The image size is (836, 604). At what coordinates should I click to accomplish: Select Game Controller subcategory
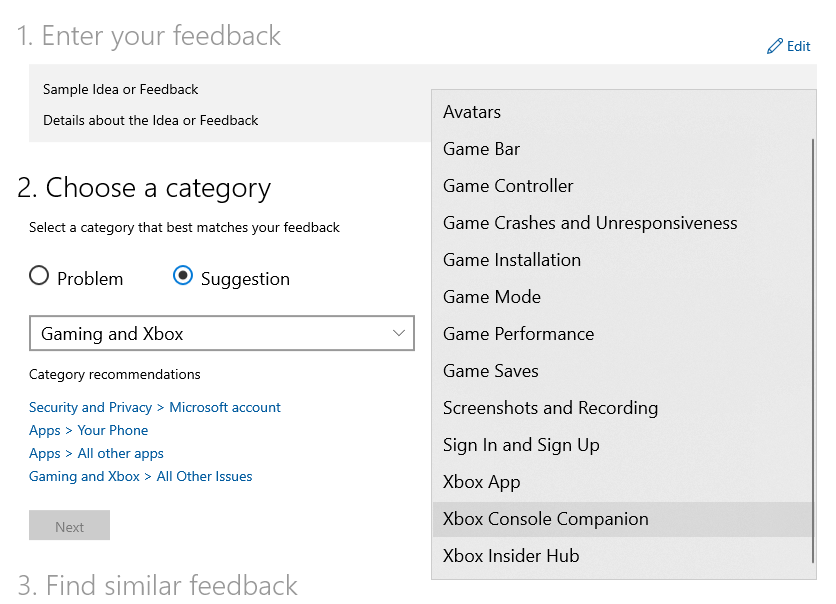[x=622, y=186]
